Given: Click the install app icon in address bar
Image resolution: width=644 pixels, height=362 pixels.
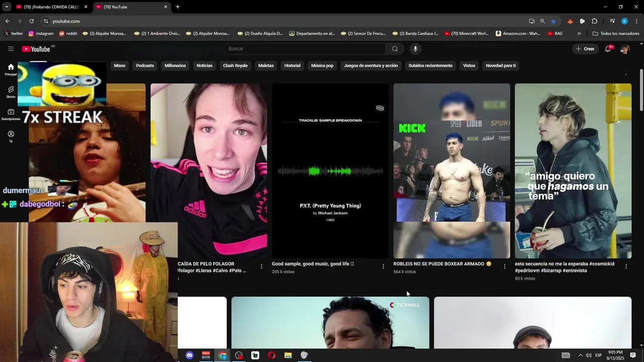Looking at the screenshot, I should point(532,21).
